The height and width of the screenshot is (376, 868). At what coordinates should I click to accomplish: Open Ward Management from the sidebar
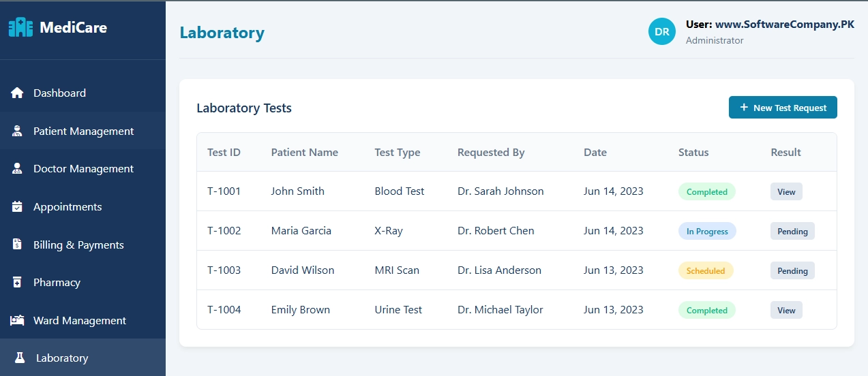point(80,320)
